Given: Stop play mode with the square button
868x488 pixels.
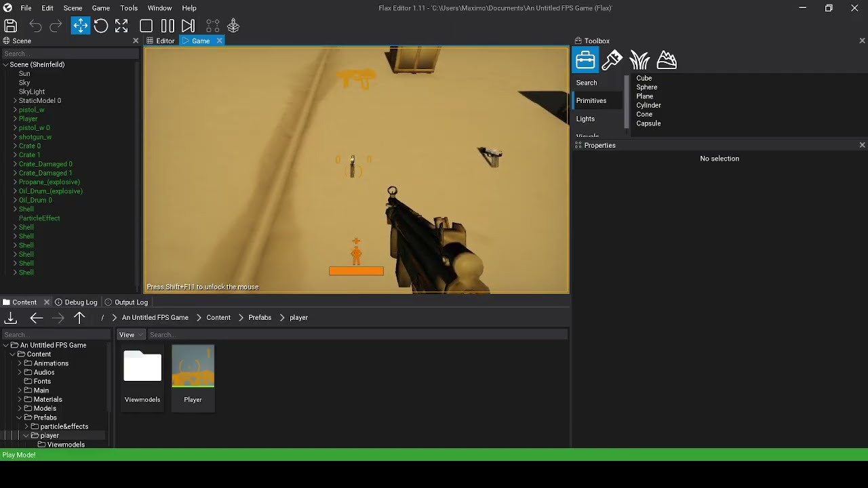Looking at the screenshot, I should pyautogui.click(x=146, y=26).
